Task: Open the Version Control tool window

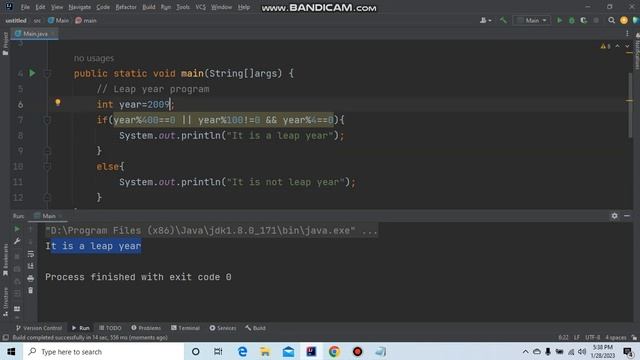Action: (39, 328)
